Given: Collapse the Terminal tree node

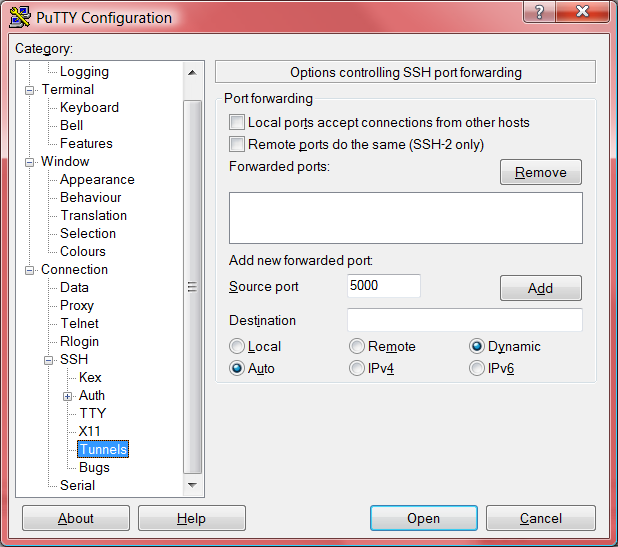Looking at the screenshot, I should pyautogui.click(x=29, y=90).
